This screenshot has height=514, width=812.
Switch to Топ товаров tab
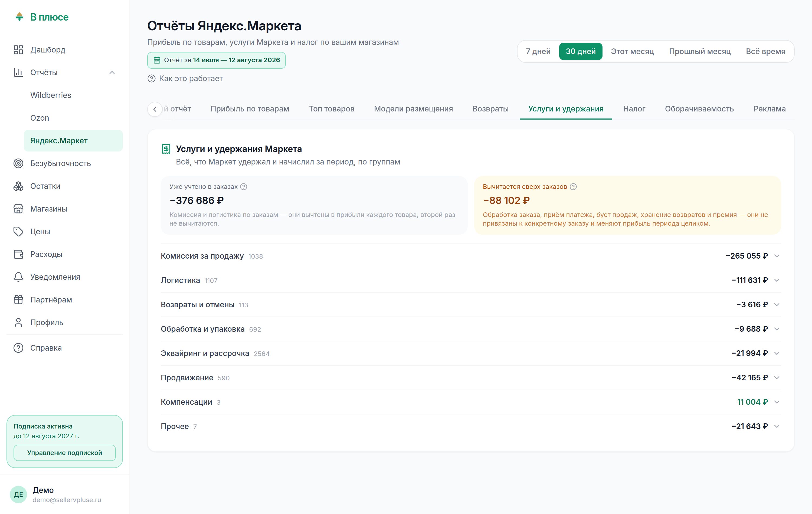[x=332, y=109]
